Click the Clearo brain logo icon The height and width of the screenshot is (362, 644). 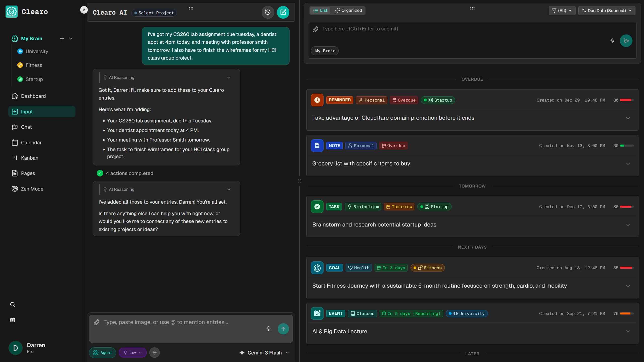[12, 12]
